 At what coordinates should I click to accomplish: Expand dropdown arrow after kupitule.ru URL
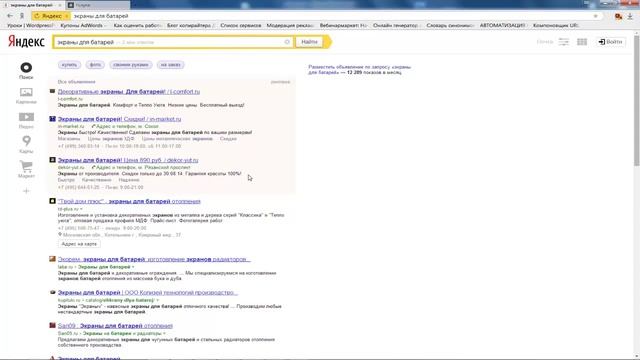pyautogui.click(x=158, y=300)
